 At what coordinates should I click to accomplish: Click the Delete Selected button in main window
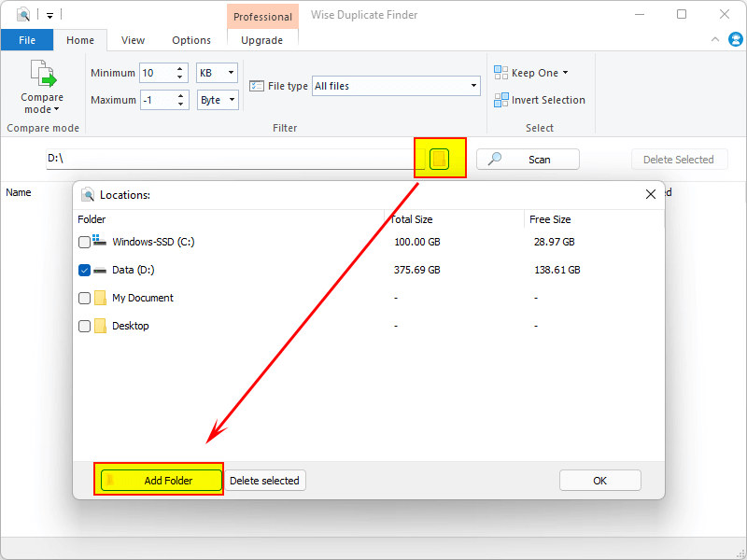click(680, 160)
